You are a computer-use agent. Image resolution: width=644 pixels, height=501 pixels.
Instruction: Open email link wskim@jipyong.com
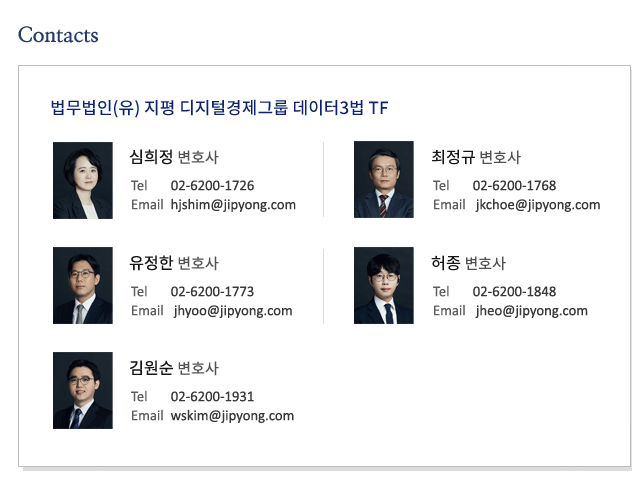coord(232,416)
